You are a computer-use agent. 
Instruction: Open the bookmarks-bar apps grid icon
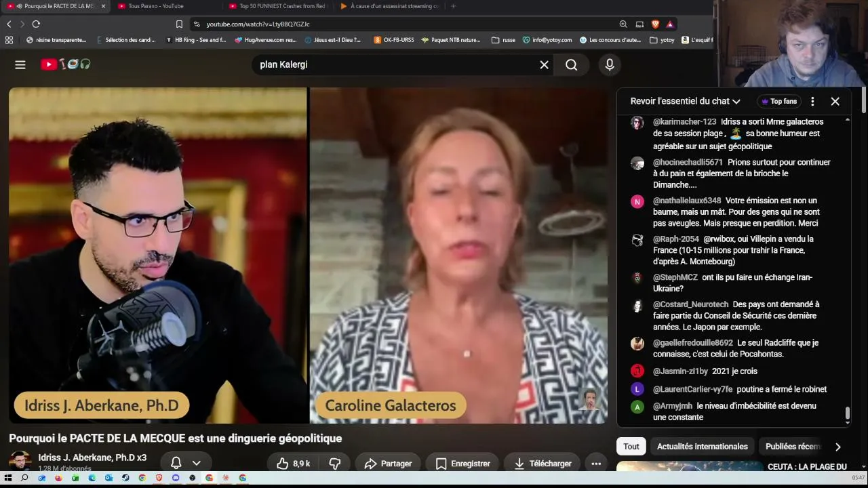(9, 40)
